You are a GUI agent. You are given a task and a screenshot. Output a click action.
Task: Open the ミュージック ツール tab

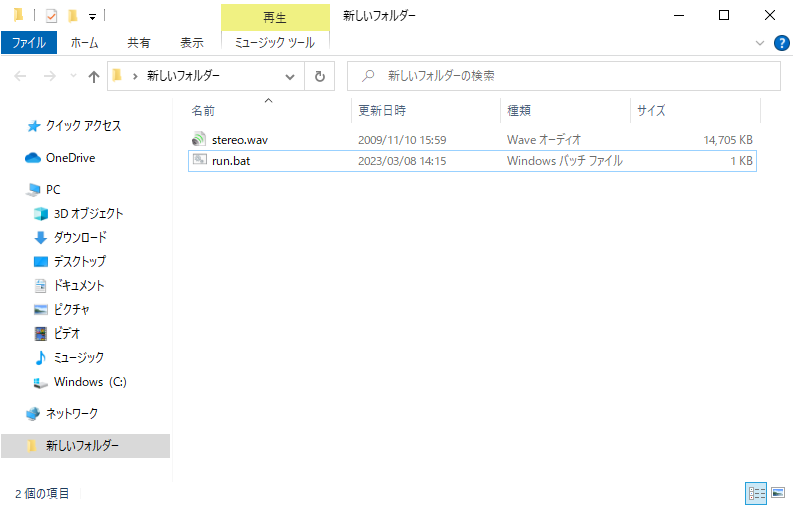coord(275,43)
